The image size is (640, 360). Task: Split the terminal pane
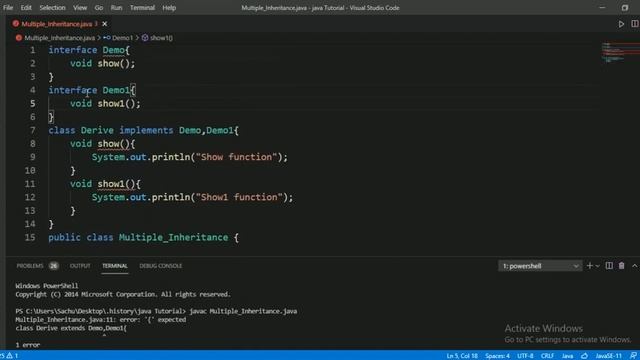tap(609, 266)
